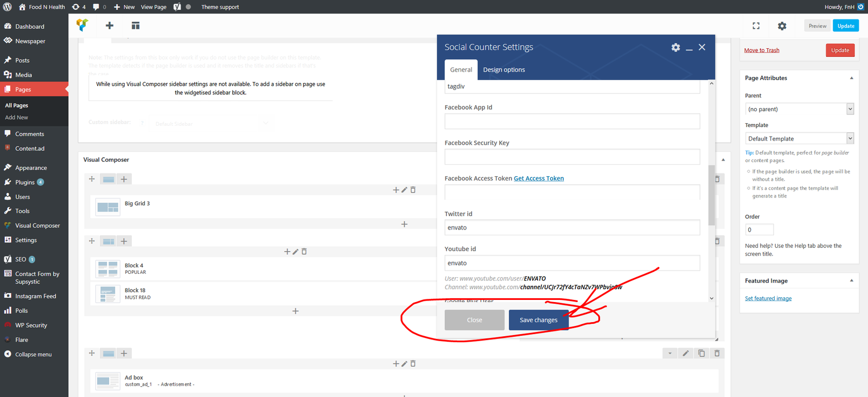Open the Template dropdown in Page Attributes
The height and width of the screenshot is (397, 868).
click(799, 139)
